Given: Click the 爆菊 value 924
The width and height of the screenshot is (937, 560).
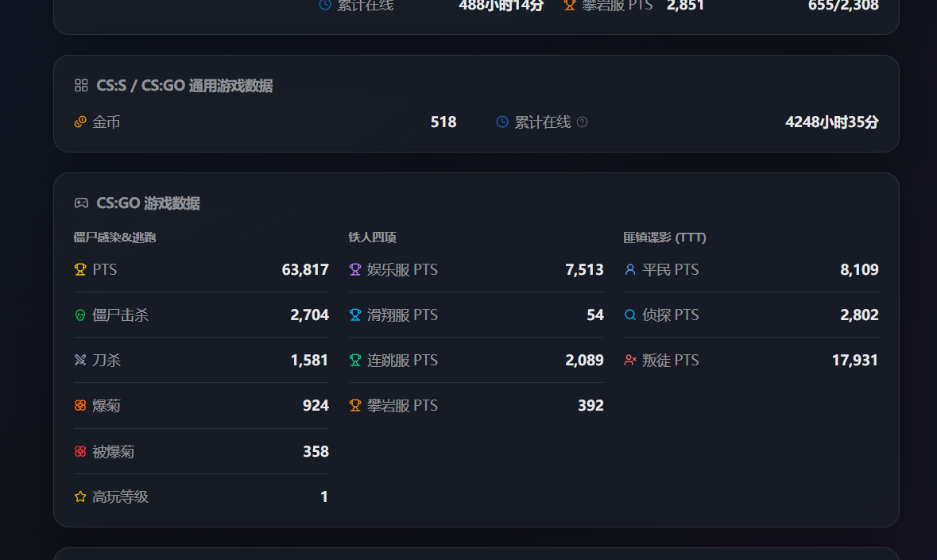Looking at the screenshot, I should (x=316, y=405).
